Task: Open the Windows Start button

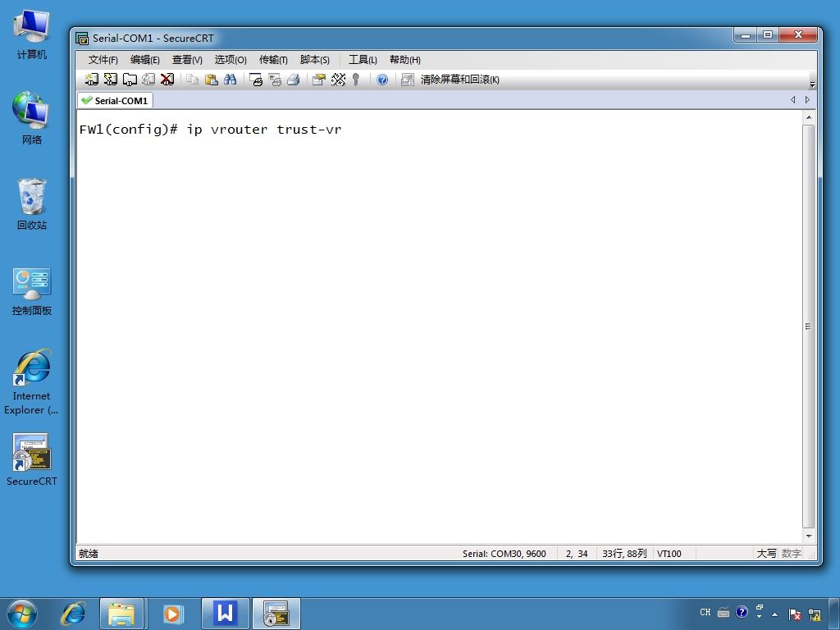Action: [x=22, y=614]
